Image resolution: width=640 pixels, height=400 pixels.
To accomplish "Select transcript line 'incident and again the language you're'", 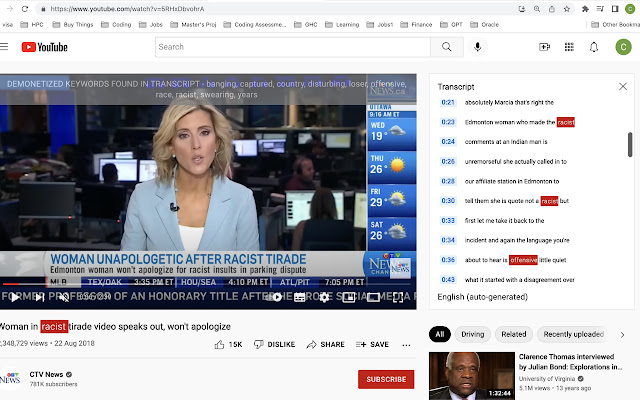I will click(517, 240).
